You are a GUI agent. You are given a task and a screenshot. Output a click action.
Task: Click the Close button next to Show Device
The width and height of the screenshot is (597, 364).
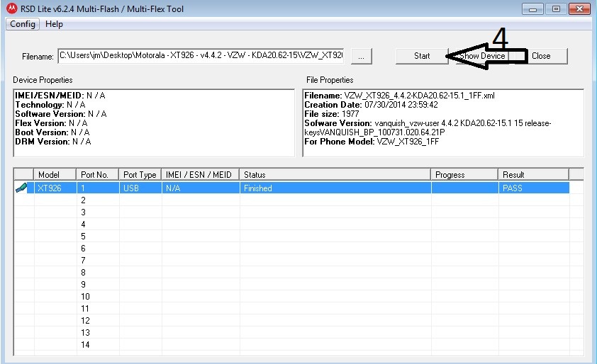[541, 56]
